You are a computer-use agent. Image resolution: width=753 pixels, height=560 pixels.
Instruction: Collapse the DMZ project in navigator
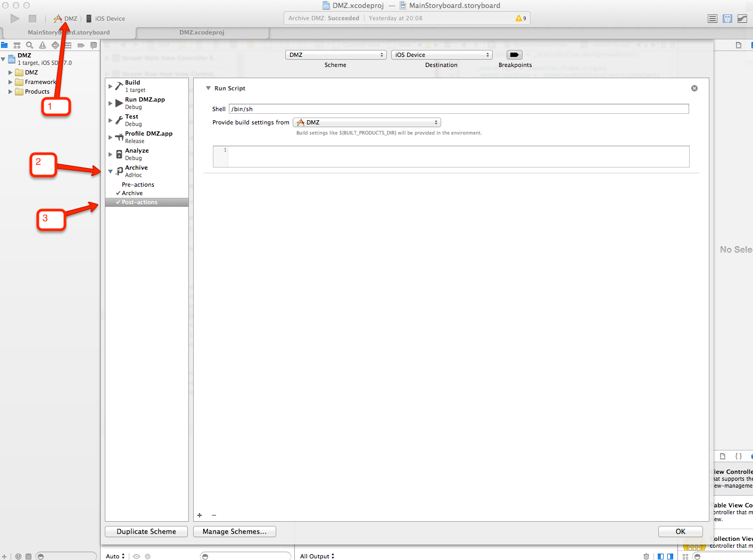[x=3, y=59]
